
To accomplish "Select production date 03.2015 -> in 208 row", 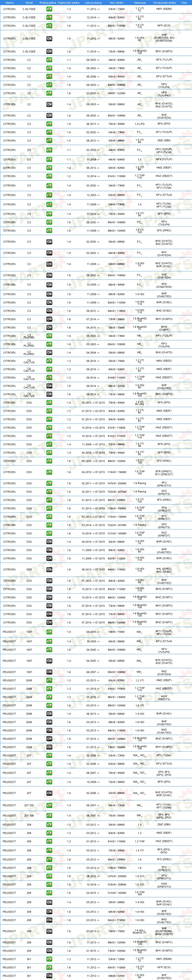I will [x=93, y=892].
